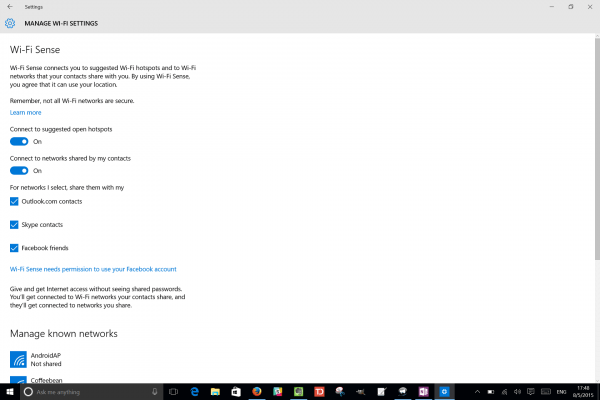Click the ENG language indicator
Viewport: 600px width, 400px height.
point(561,392)
